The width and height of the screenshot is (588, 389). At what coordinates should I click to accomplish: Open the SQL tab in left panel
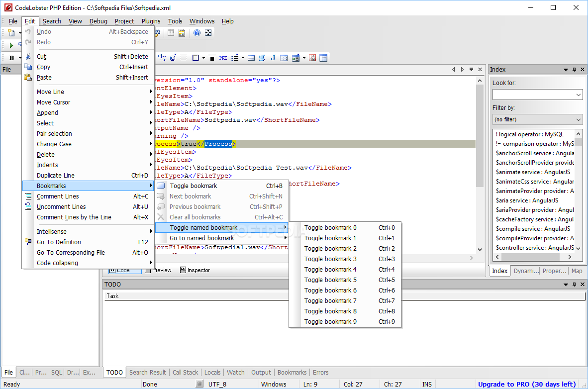(57, 373)
